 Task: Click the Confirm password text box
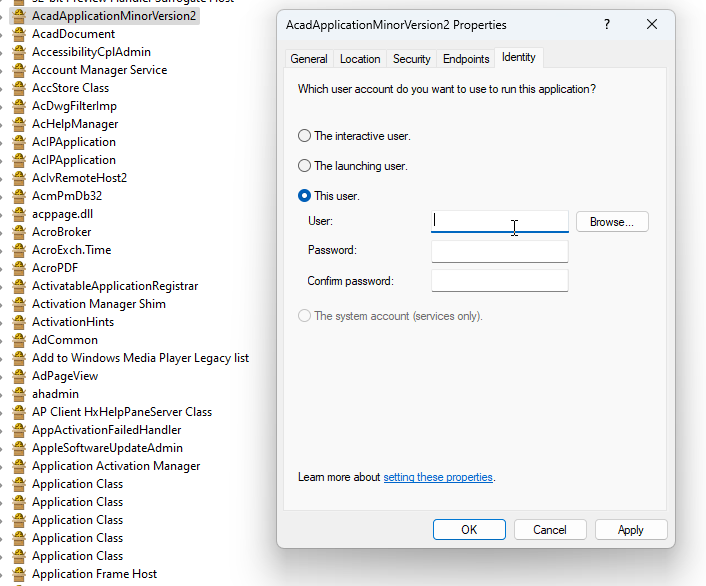(x=499, y=281)
